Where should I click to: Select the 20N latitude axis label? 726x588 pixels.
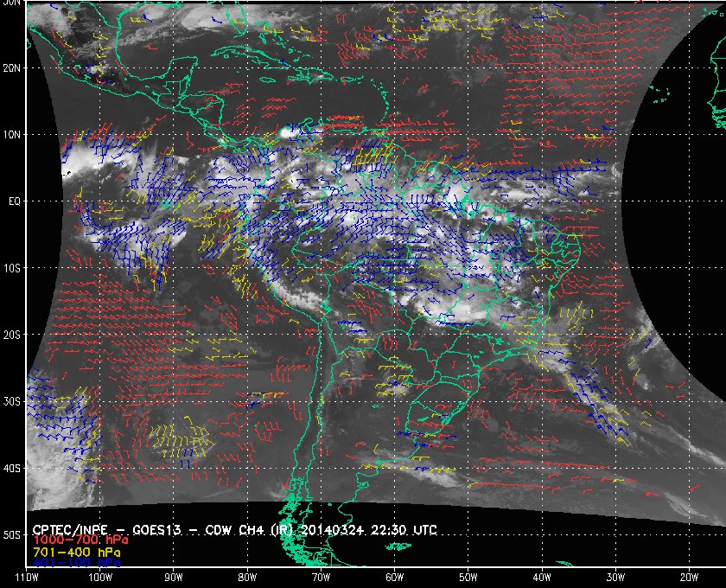11,68
